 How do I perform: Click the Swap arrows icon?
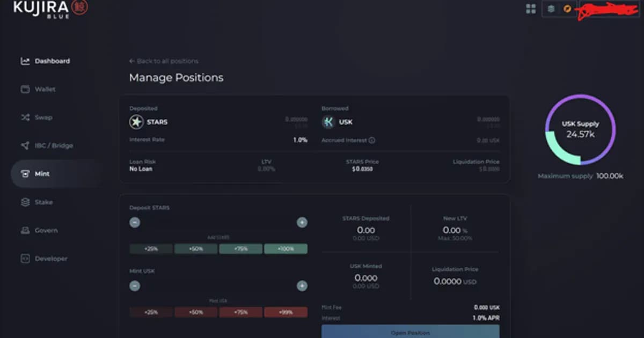coord(25,117)
